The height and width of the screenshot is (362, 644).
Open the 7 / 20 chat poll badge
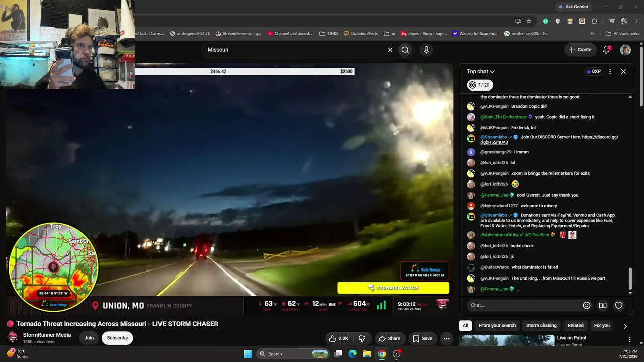click(x=479, y=85)
